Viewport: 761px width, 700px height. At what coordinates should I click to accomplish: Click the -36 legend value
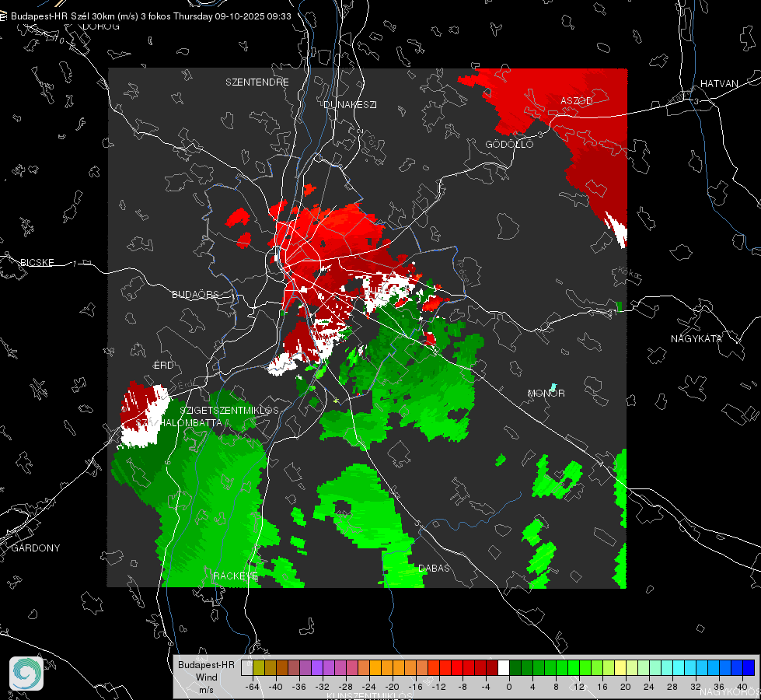coord(299,687)
